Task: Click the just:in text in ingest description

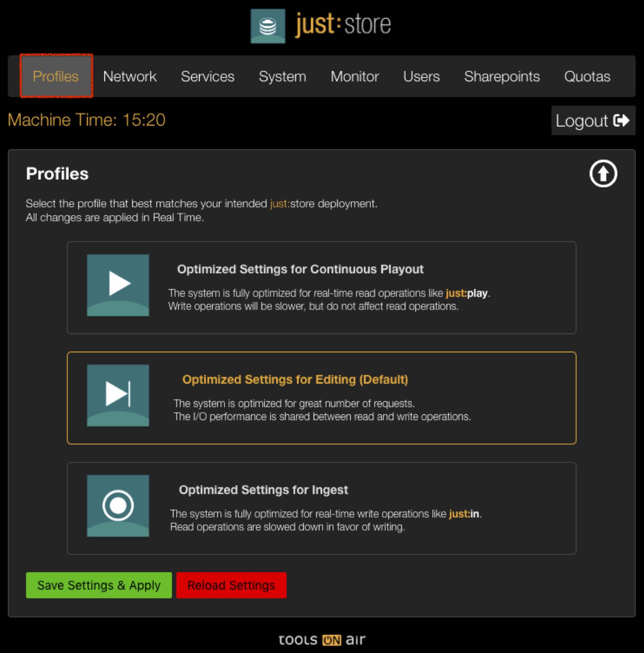Action: pyautogui.click(x=464, y=514)
